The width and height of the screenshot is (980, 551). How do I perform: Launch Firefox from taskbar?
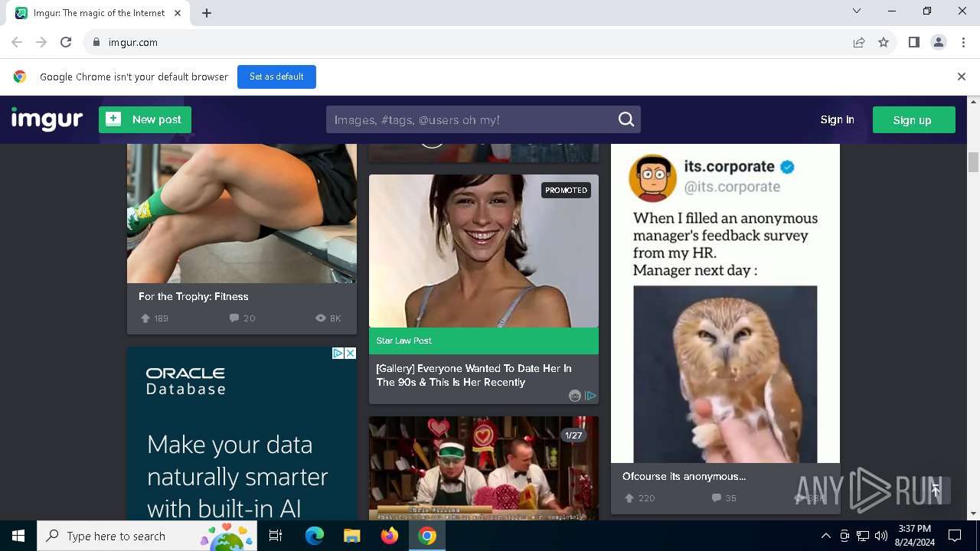click(x=390, y=536)
